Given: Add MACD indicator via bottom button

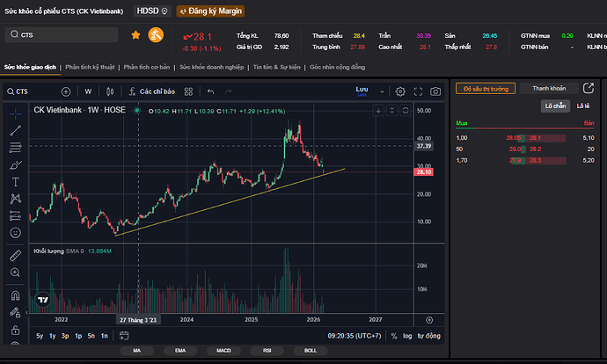Looking at the screenshot, I should [224, 351].
